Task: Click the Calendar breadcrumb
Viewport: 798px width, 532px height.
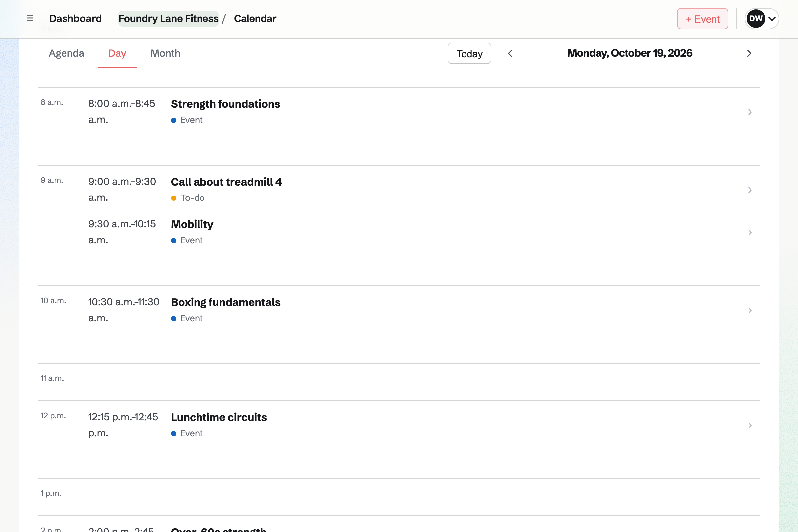Action: (255, 18)
